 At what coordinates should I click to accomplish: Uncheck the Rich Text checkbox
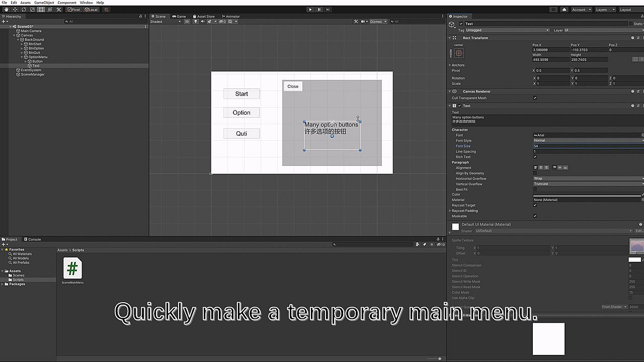[535, 157]
